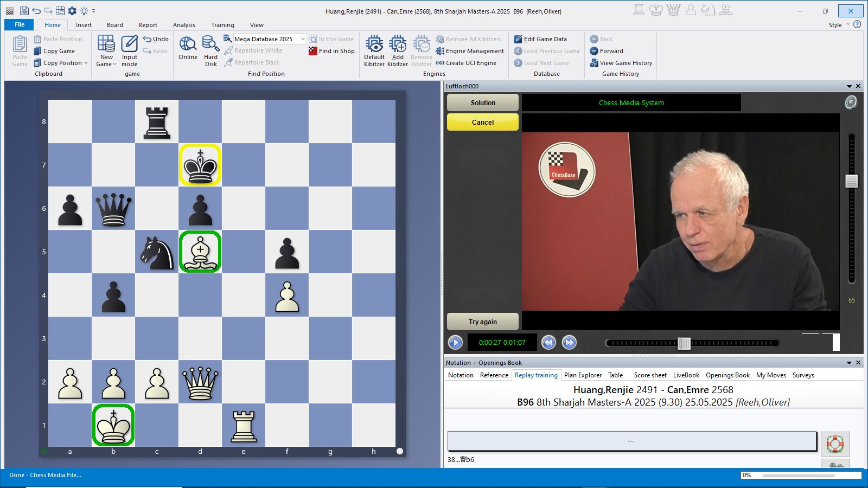
Task: Start the Default Kibitzer engine
Action: click(x=374, y=44)
